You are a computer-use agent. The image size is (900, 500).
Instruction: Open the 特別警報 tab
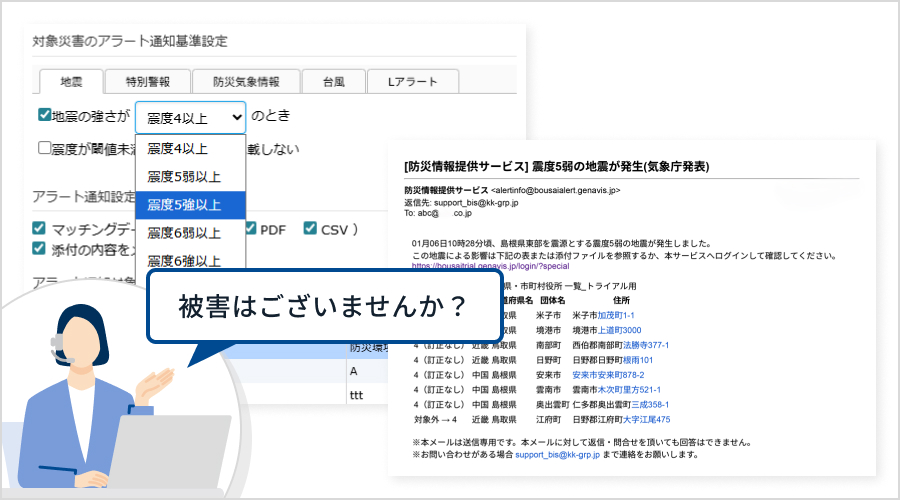tap(148, 82)
